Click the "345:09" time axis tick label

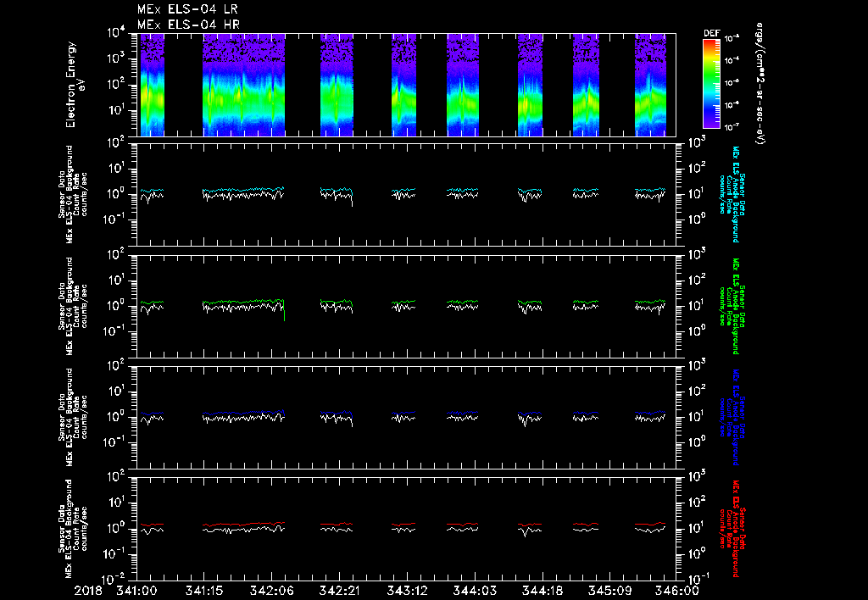click(609, 591)
